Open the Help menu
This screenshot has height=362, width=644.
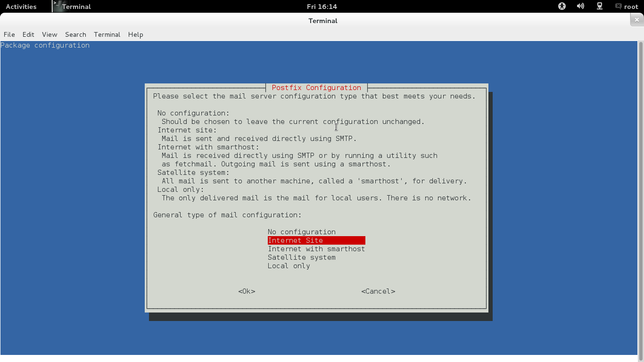[135, 34]
